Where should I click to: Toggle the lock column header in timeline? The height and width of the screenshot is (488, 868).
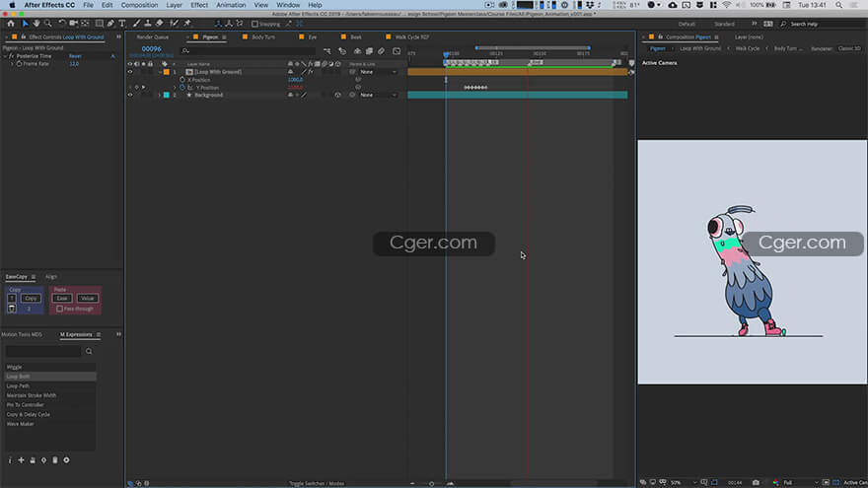tap(150, 64)
